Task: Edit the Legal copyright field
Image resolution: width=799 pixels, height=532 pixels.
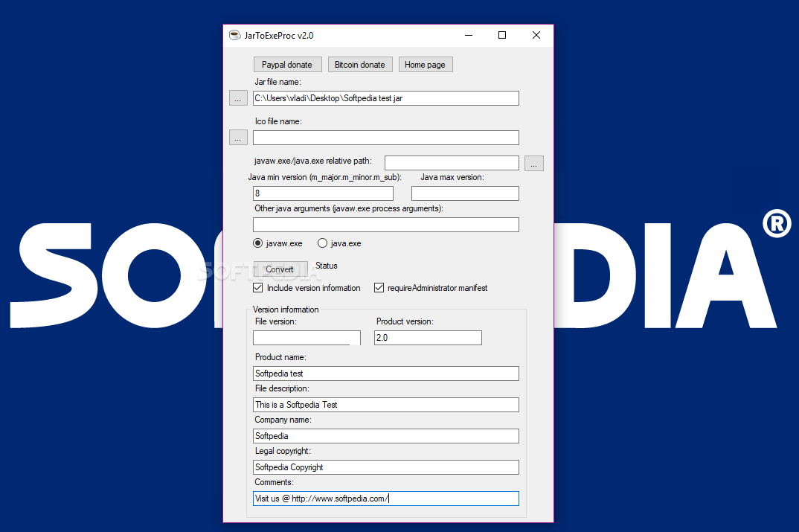Action: click(x=386, y=467)
